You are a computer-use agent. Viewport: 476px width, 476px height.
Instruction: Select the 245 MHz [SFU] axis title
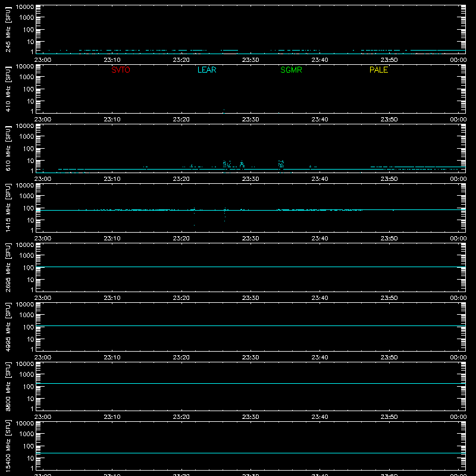8,30
